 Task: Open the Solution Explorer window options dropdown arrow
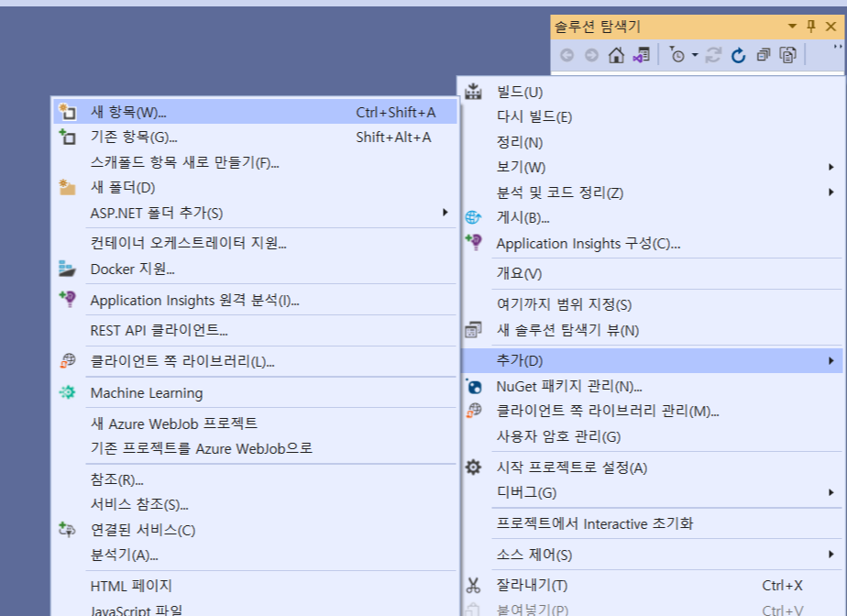coord(792,26)
